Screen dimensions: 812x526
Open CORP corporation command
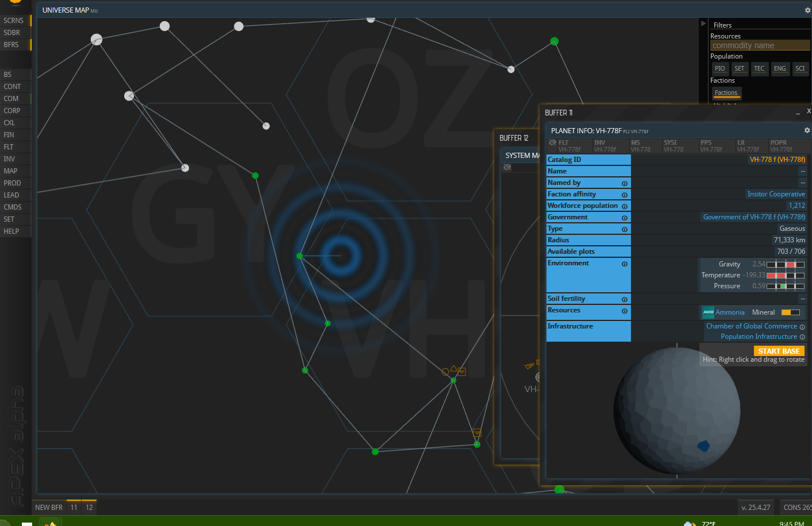[x=16, y=111]
